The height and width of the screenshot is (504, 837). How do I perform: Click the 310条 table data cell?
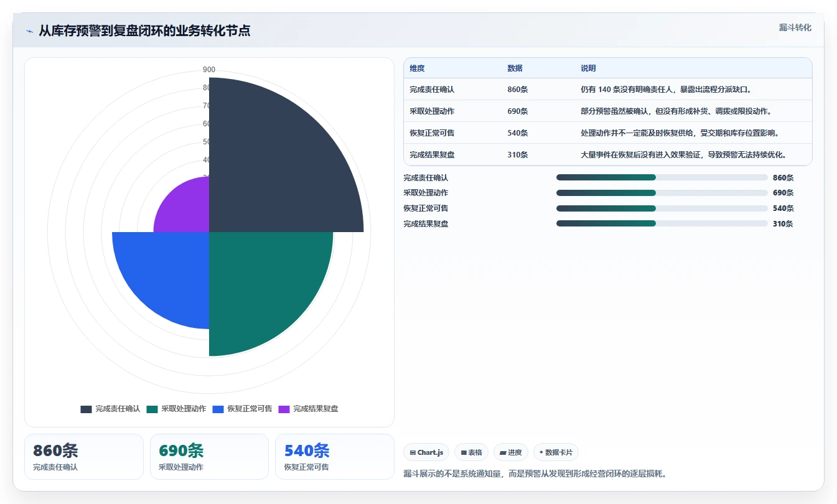[x=518, y=155]
